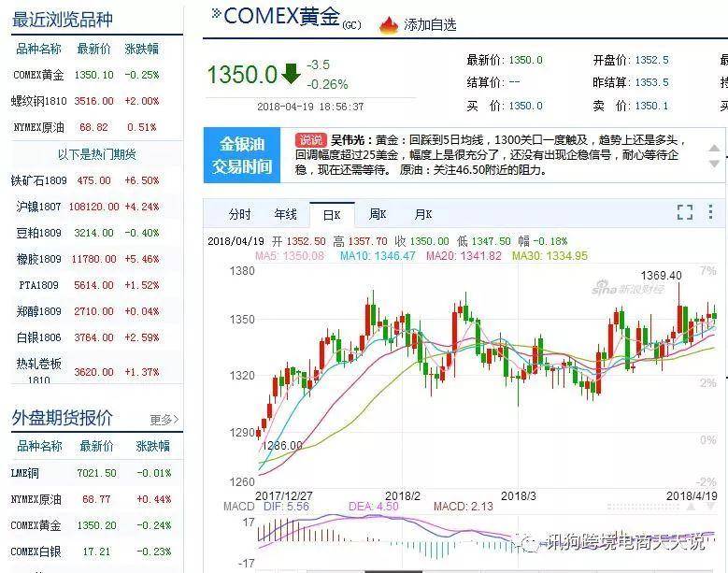The image size is (728, 573).
Task: Click 最新价 column header in 最近浏览品种
Action: coord(93,49)
